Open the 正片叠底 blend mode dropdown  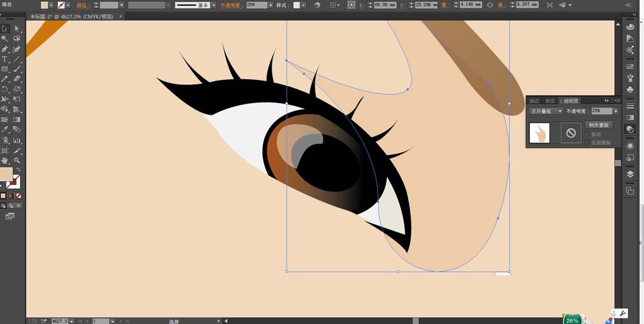(546, 111)
